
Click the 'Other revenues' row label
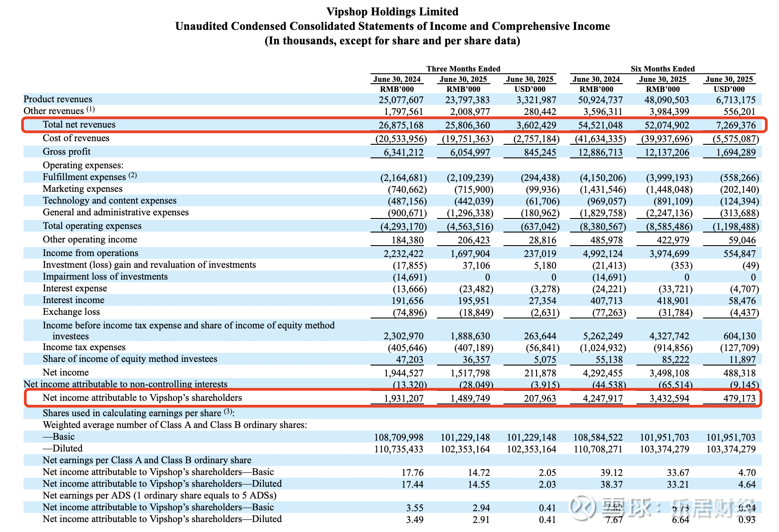point(59,111)
